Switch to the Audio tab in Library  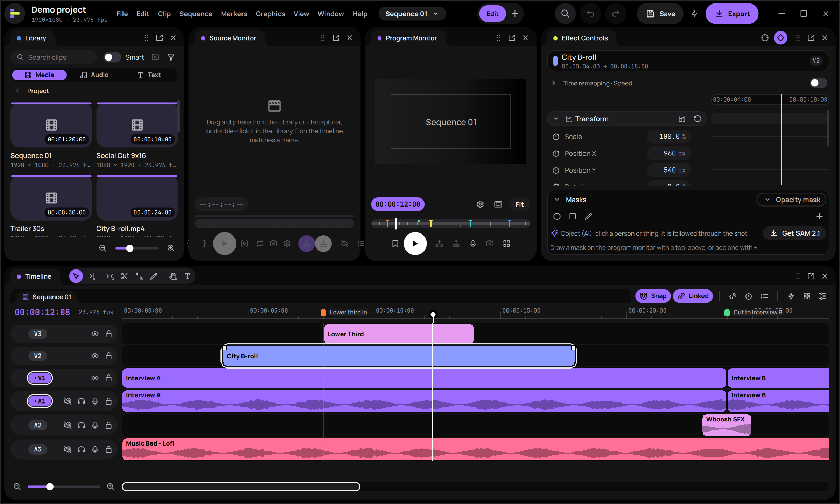pyautogui.click(x=94, y=75)
